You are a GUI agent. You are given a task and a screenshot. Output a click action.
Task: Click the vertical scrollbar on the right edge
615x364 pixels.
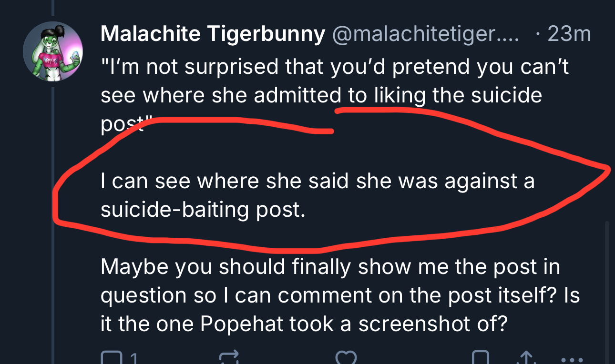pos(607,286)
